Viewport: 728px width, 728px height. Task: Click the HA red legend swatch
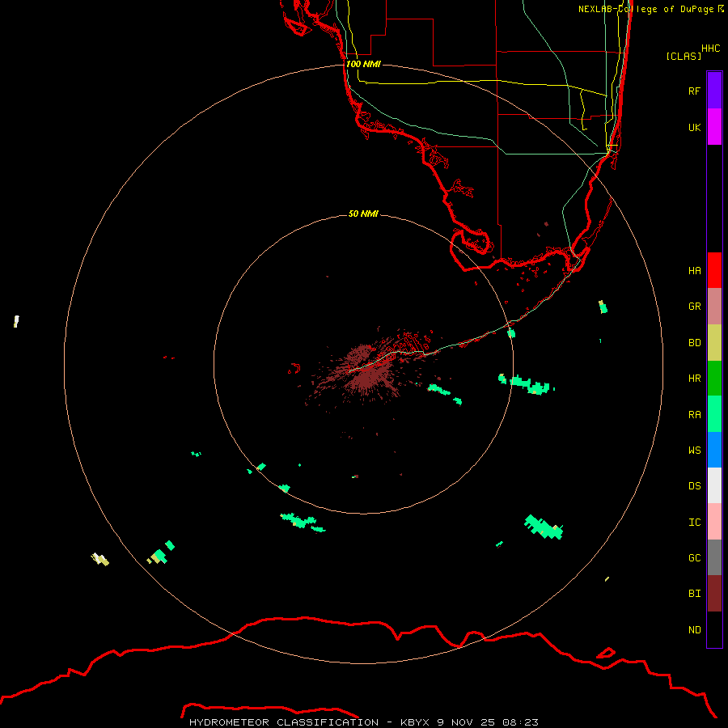coord(714,270)
